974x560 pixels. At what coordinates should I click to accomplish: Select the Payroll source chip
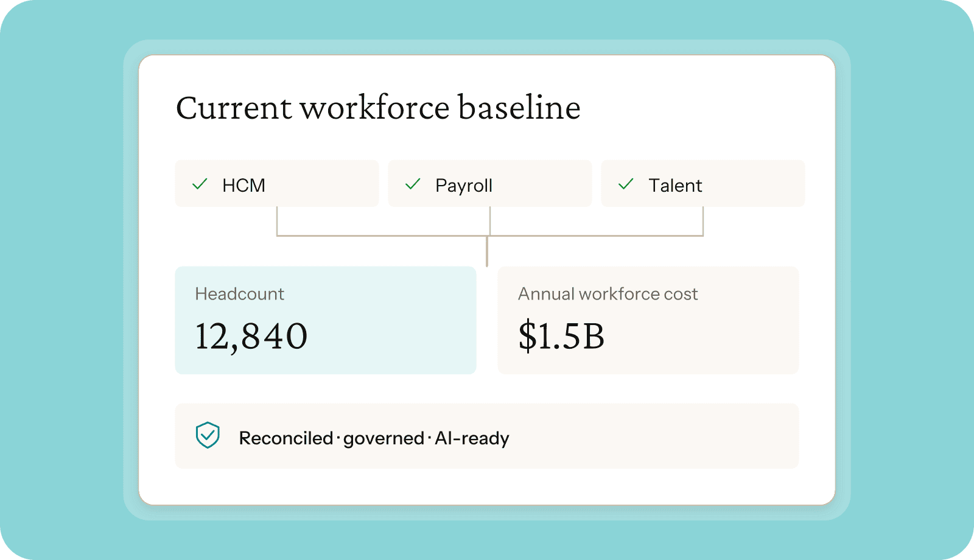tap(490, 183)
